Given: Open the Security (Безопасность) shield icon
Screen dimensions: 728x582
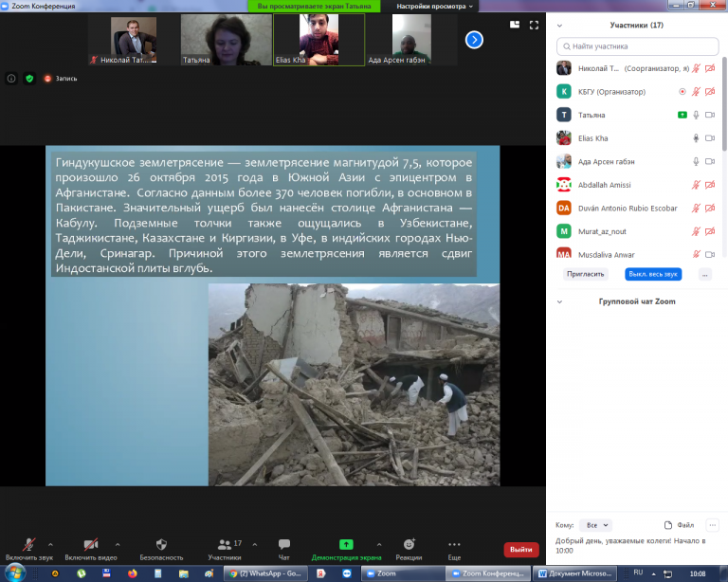Looking at the screenshot, I should (161, 544).
